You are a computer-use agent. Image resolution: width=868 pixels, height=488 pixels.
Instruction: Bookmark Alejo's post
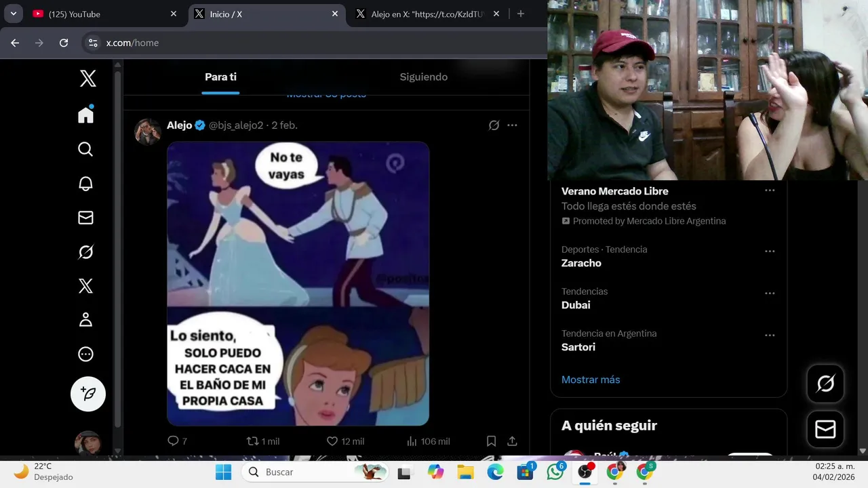click(492, 441)
